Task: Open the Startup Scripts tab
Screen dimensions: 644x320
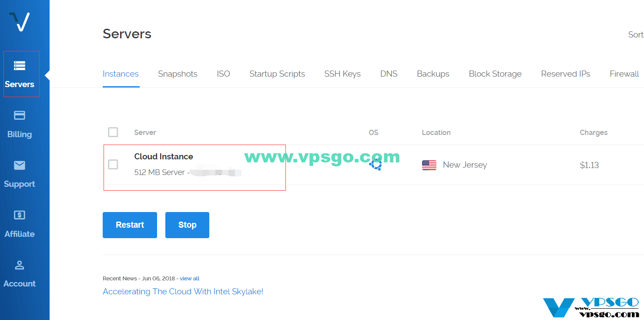Action: point(277,74)
